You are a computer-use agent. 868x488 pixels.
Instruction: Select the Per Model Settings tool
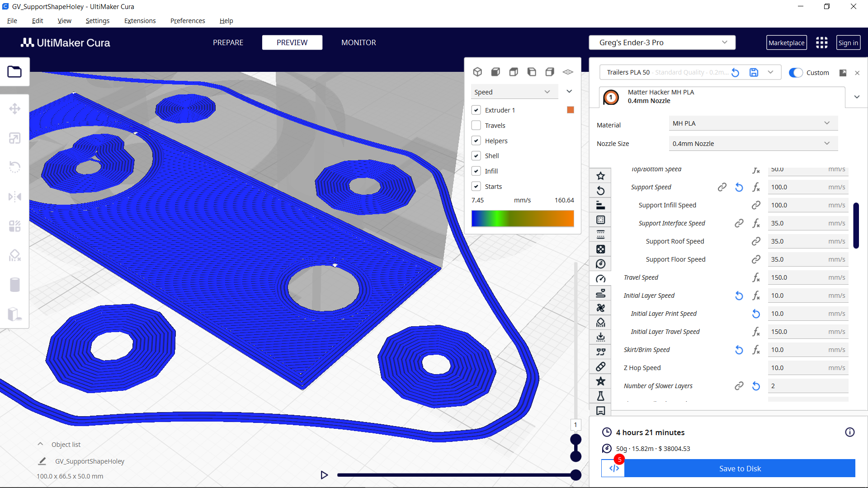(14, 226)
